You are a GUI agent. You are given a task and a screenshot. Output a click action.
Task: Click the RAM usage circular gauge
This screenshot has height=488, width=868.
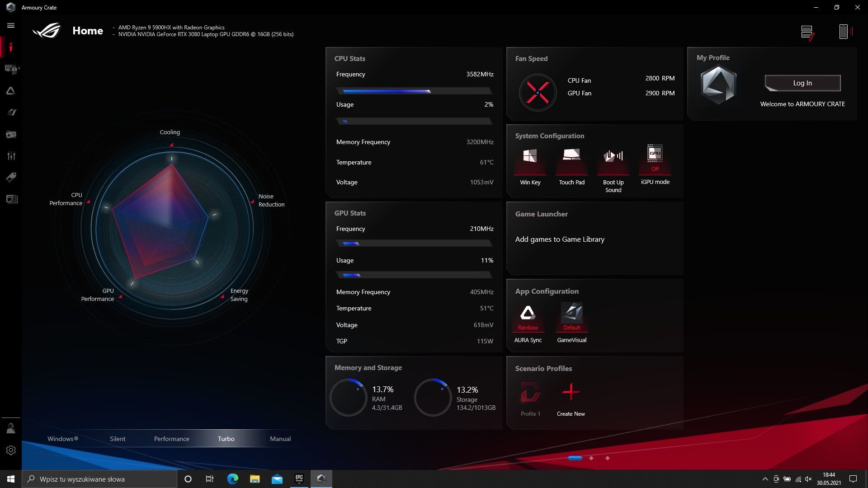point(348,398)
